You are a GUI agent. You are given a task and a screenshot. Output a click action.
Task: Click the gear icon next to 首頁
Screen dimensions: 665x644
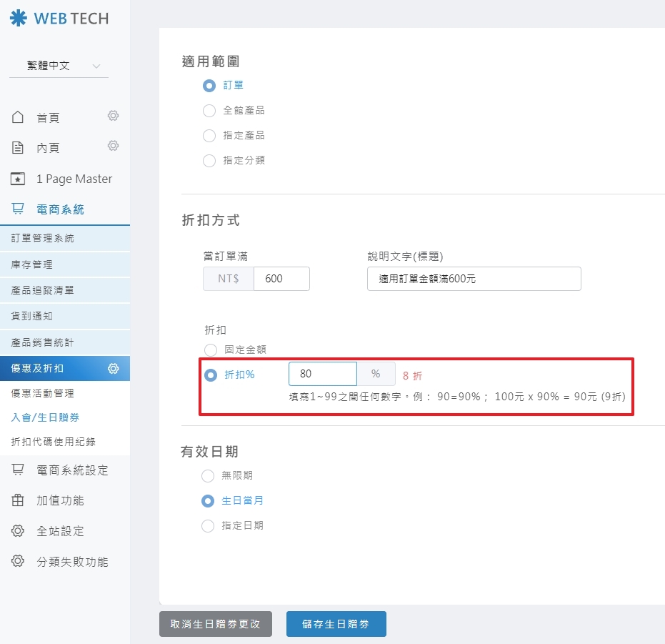click(x=113, y=116)
